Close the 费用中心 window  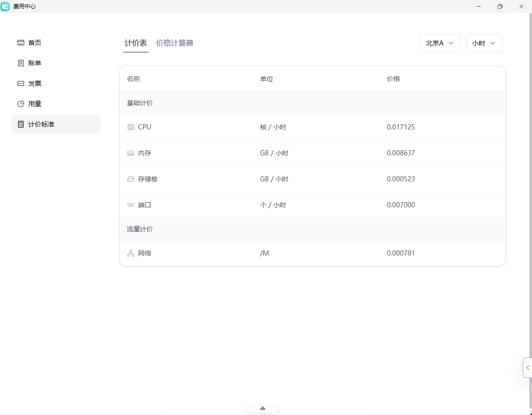[521, 6]
